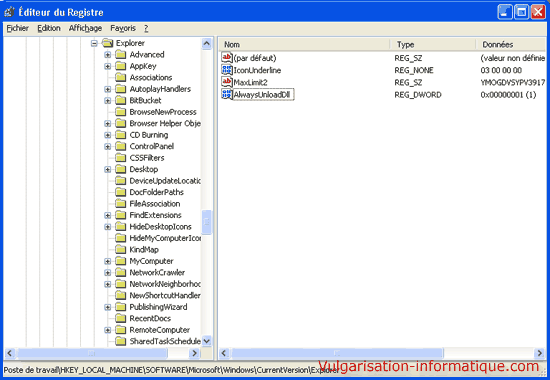Open the Affichage menu

click(85, 28)
